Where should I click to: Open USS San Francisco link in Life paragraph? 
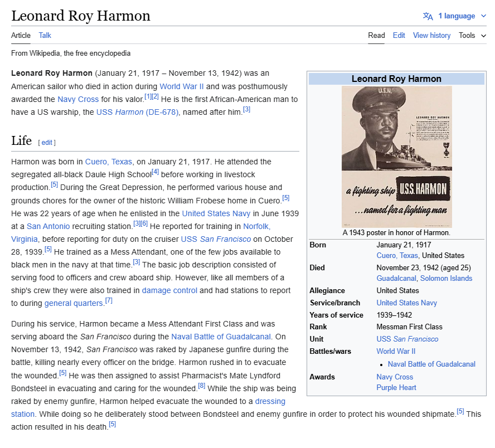[x=216, y=240]
